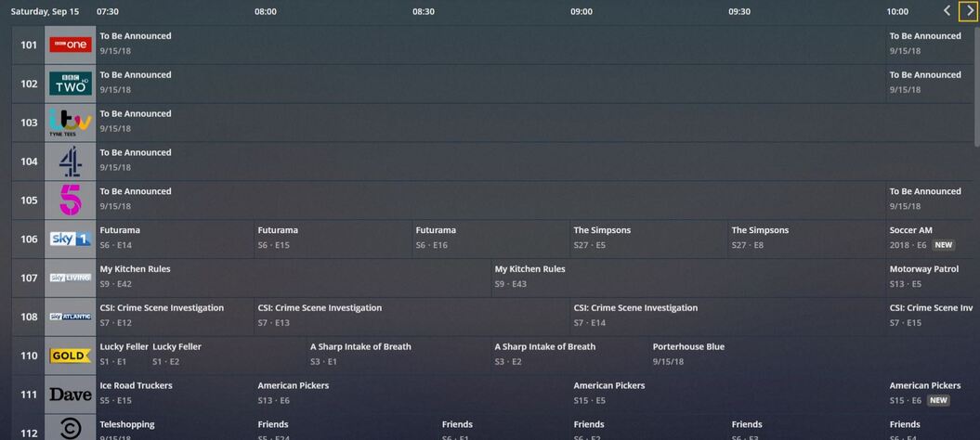Open My Kitchen Rules S9 E43
Viewport: 980px width, 440px height.
[688, 278]
